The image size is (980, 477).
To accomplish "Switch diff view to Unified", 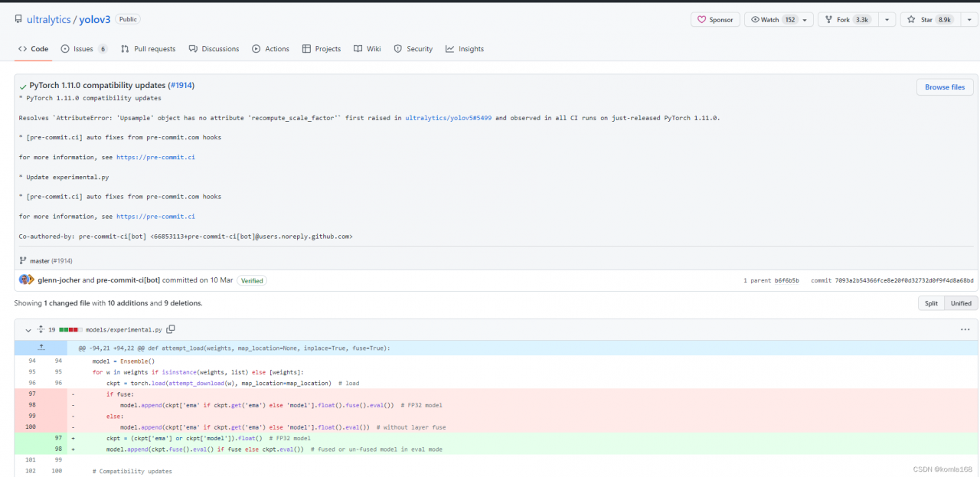I will click(961, 303).
